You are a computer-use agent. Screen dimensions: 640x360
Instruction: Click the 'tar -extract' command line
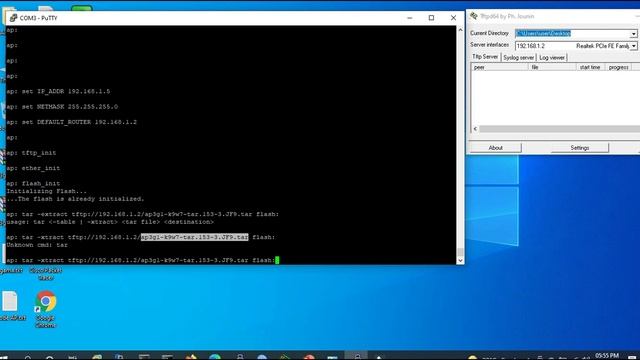pyautogui.click(x=142, y=214)
